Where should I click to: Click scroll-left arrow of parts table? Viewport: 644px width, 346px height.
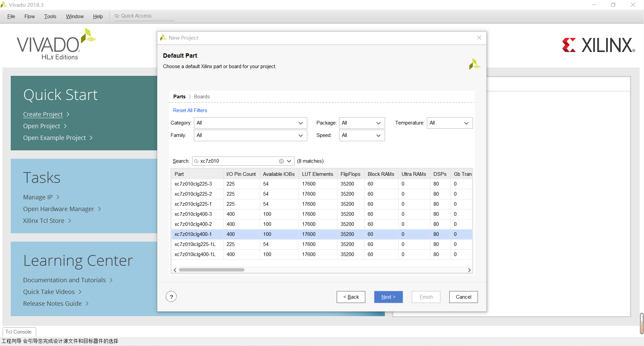click(175, 270)
